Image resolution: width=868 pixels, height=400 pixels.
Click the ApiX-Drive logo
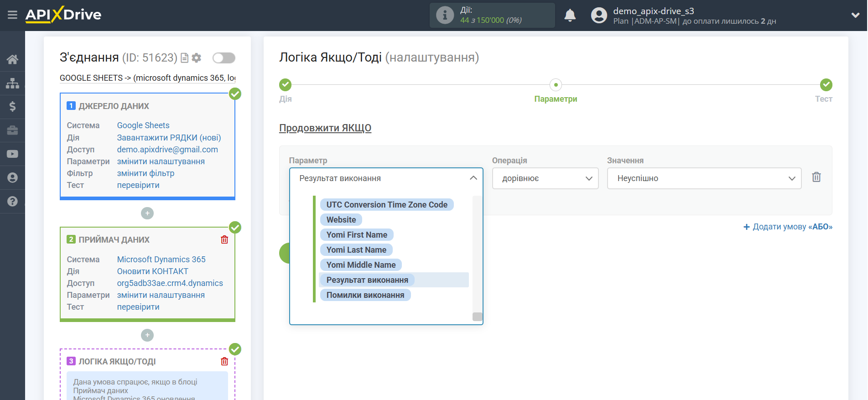[63, 15]
